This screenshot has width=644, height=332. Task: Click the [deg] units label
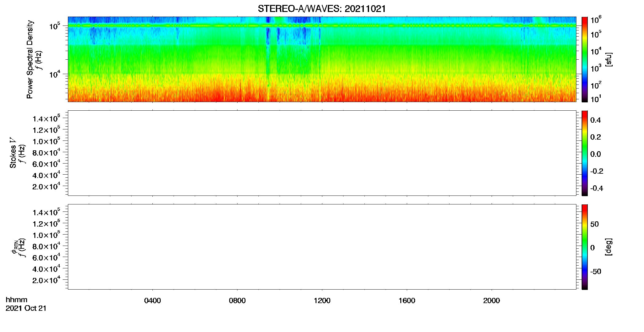(x=608, y=247)
